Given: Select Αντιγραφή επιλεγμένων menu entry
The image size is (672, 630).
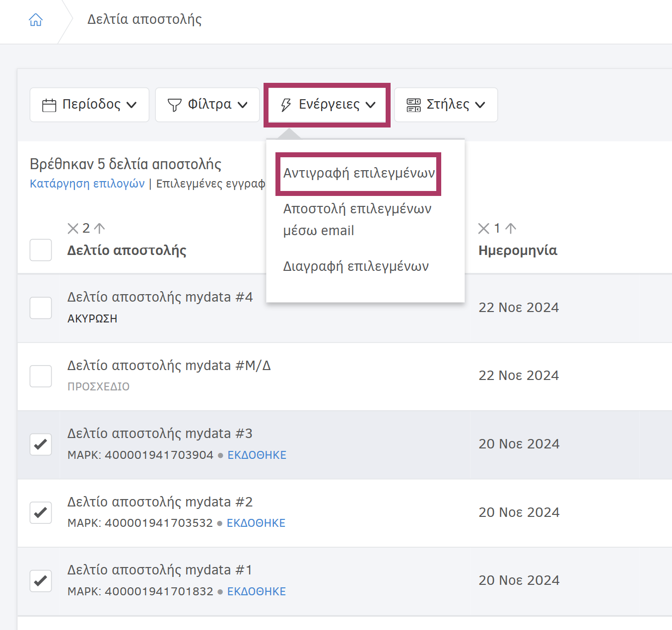Looking at the screenshot, I should [359, 173].
